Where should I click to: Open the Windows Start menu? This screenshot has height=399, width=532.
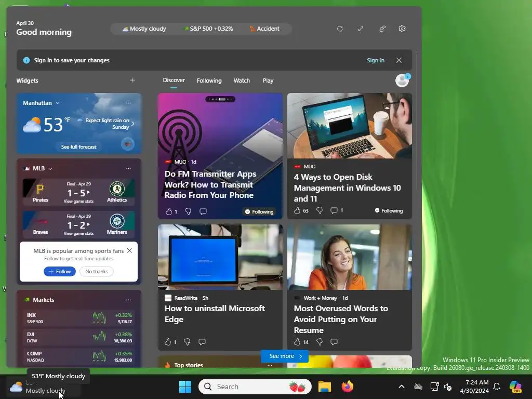[185, 387]
